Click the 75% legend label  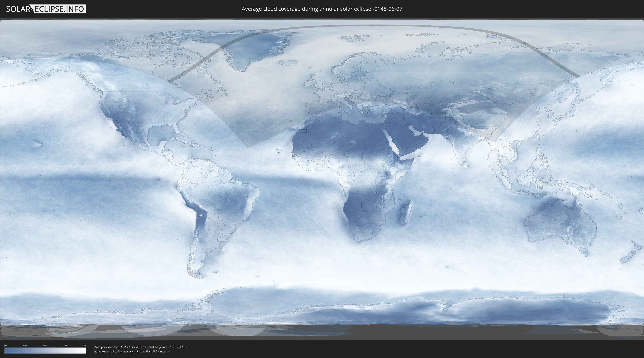[65, 345]
